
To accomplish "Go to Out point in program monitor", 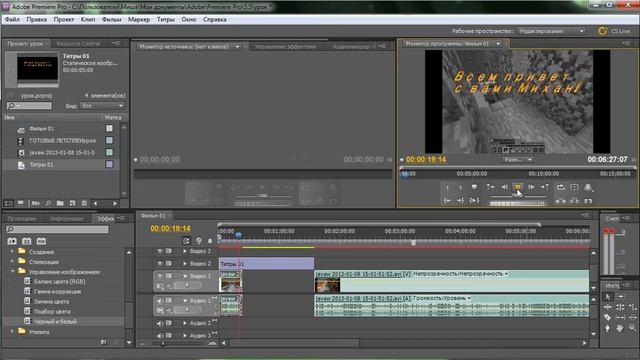I will tap(460, 200).
